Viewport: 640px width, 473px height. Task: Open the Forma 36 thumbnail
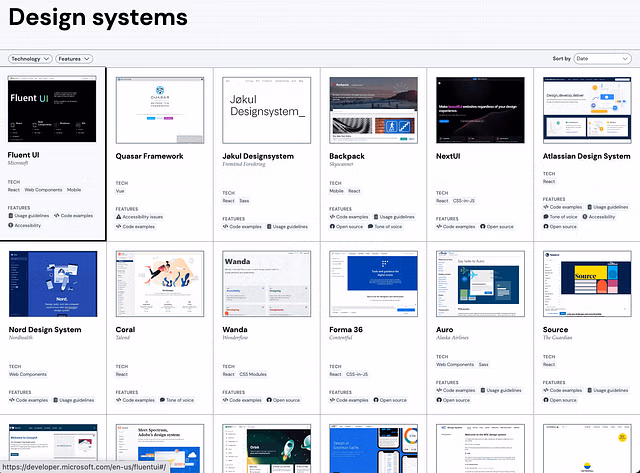pyautogui.click(x=373, y=284)
